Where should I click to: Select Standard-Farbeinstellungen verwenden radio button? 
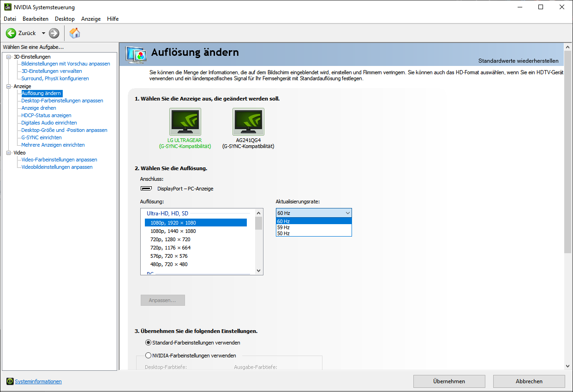click(148, 343)
